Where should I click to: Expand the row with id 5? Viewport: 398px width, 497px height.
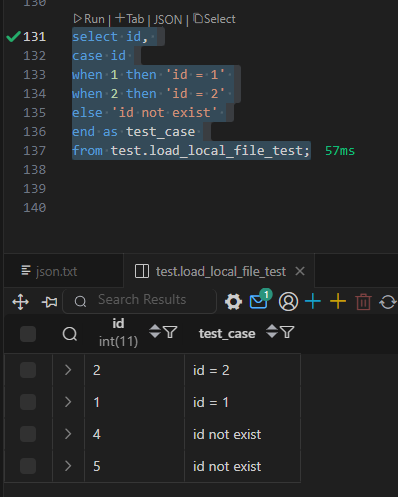(68, 466)
